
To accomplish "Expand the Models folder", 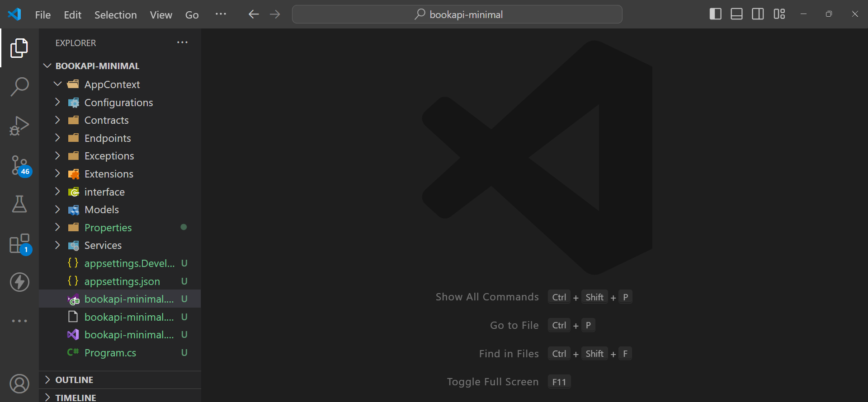I will click(120, 210).
